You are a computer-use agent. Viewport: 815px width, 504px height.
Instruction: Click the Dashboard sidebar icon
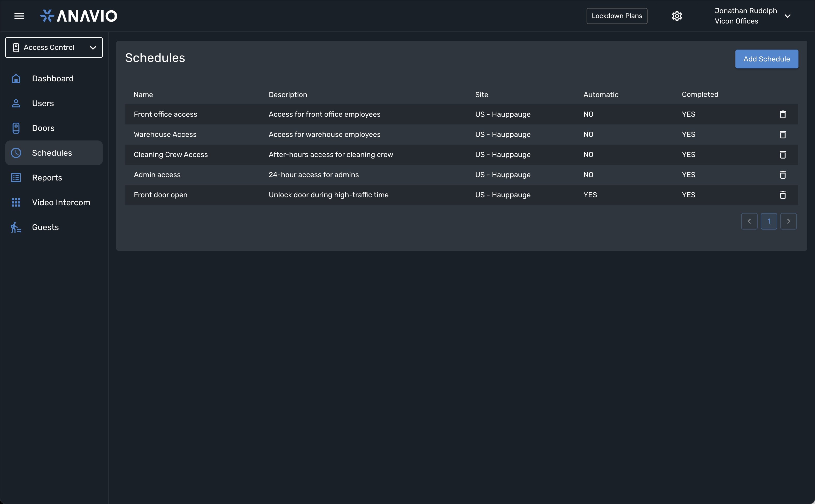pyautogui.click(x=16, y=78)
